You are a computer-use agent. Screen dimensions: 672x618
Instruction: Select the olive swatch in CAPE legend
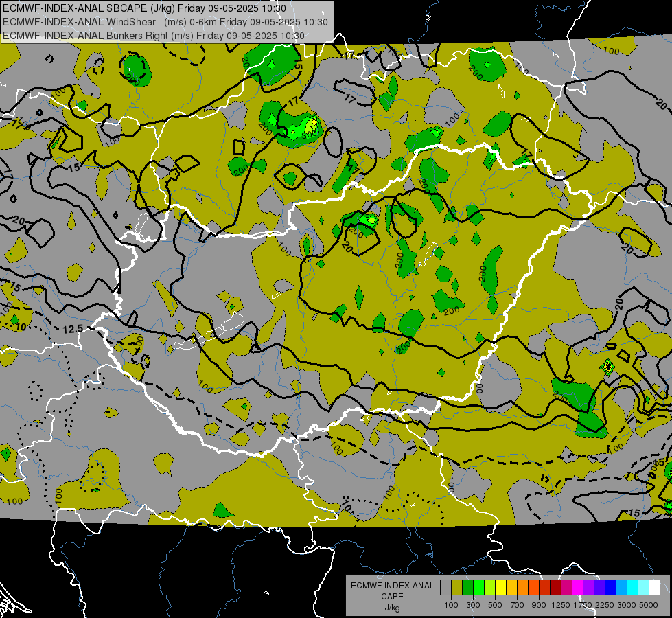[457, 588]
